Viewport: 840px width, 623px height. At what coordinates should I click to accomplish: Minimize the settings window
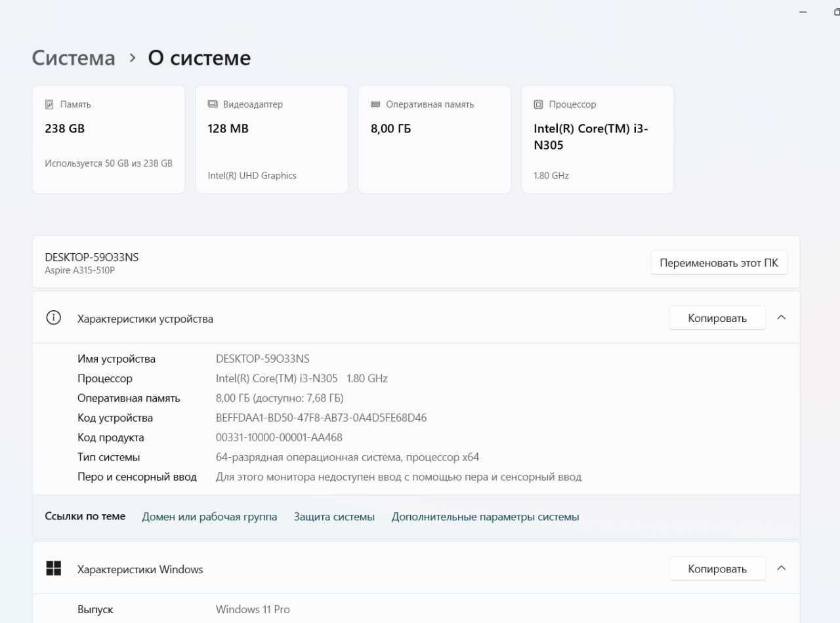[803, 12]
